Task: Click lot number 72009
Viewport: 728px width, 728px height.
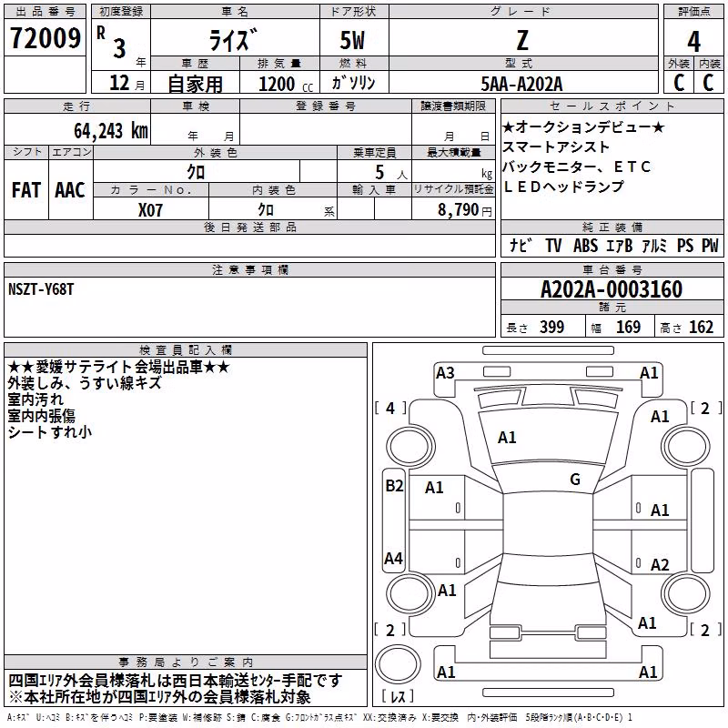Action: (45, 38)
